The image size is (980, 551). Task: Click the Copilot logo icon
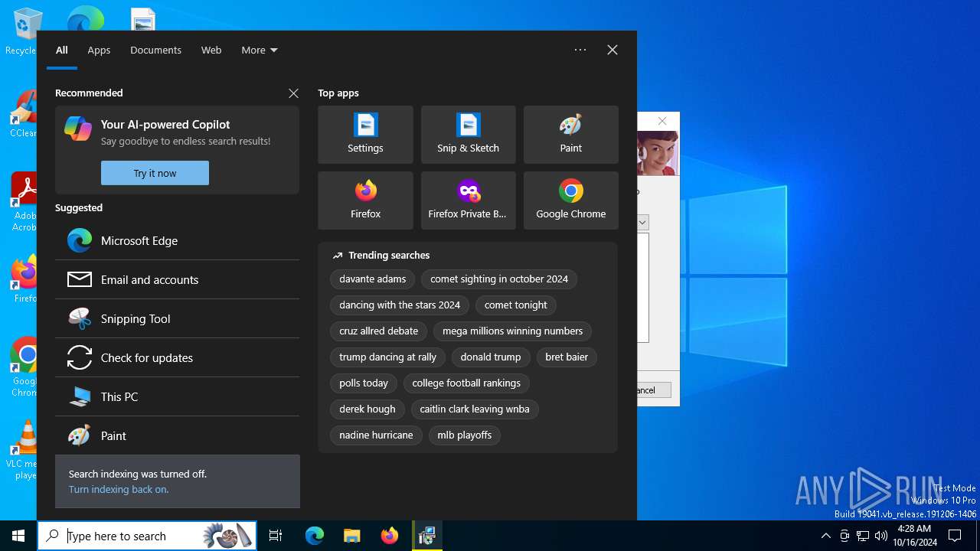[x=78, y=129]
